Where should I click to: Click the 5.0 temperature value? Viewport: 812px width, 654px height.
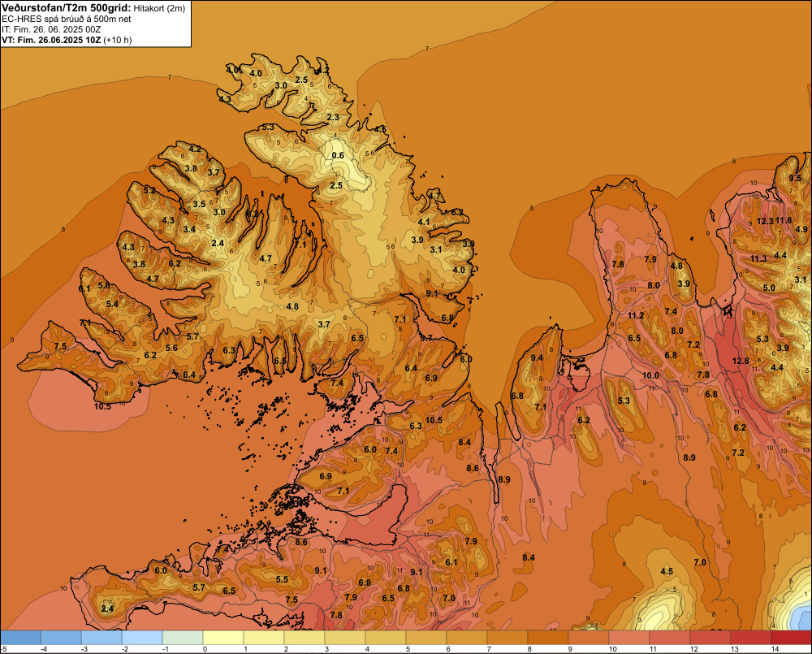point(769,288)
